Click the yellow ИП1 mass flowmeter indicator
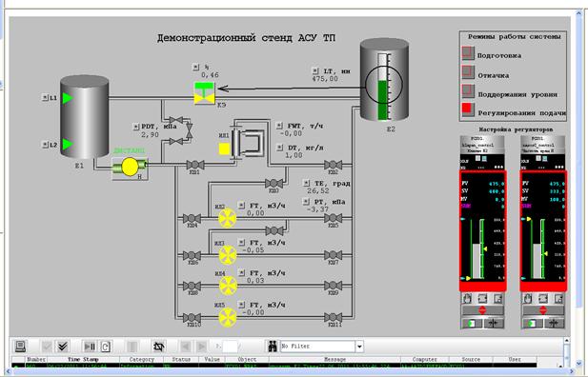The image size is (588, 377). point(224,149)
